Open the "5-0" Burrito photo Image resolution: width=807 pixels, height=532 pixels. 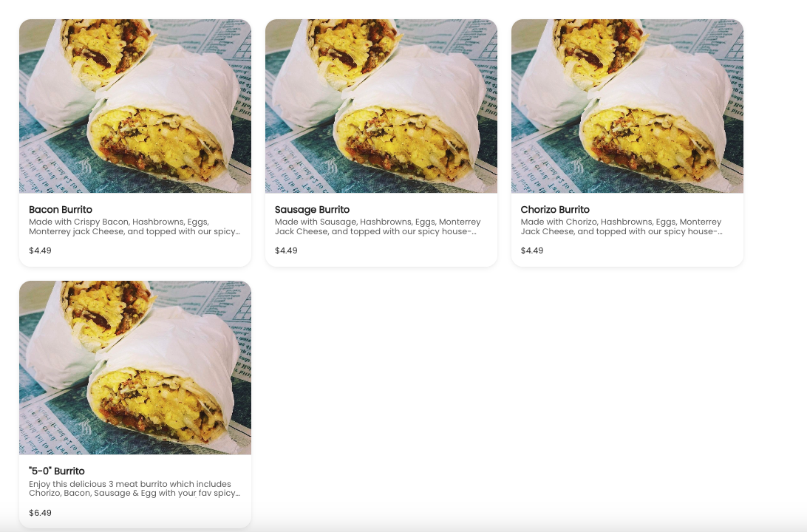(134, 367)
